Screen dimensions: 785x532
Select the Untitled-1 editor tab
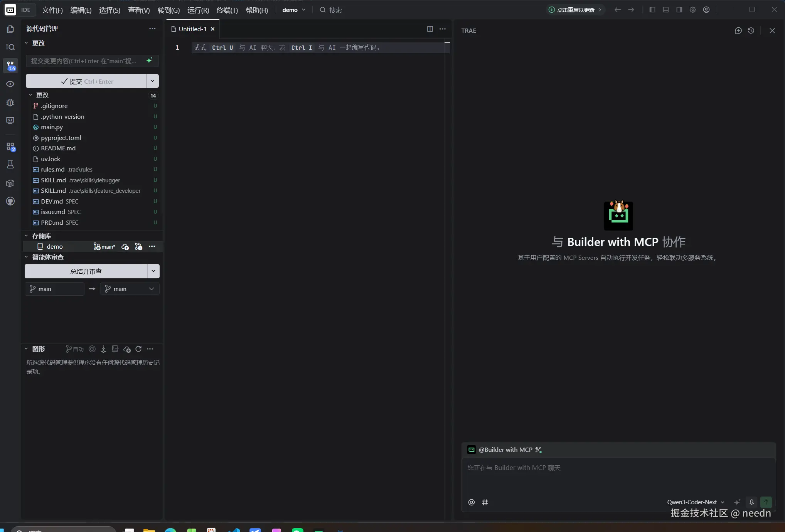click(192, 29)
